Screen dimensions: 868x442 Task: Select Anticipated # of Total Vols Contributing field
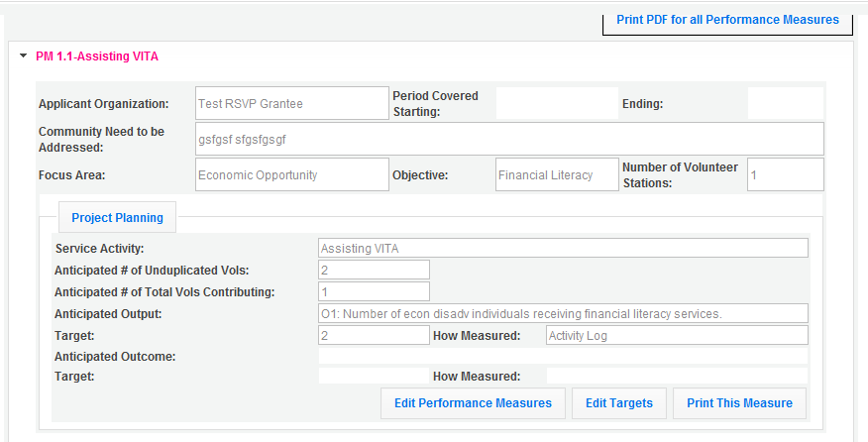click(374, 291)
